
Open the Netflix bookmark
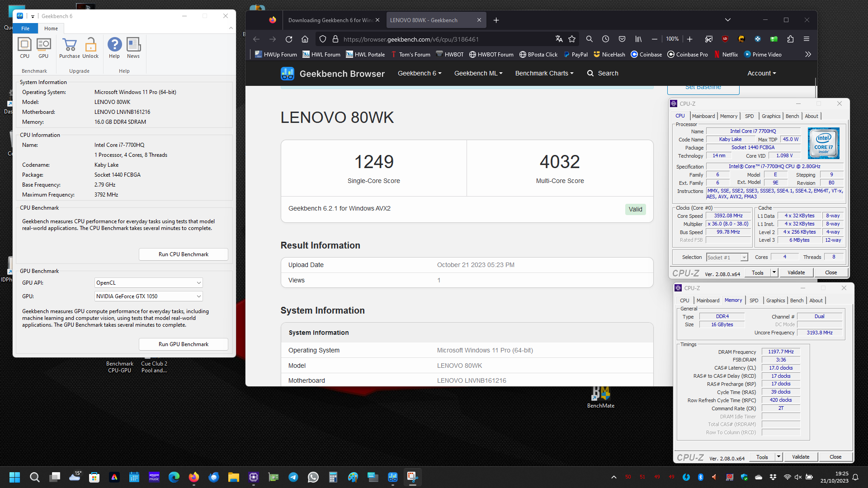pyautogui.click(x=726, y=54)
